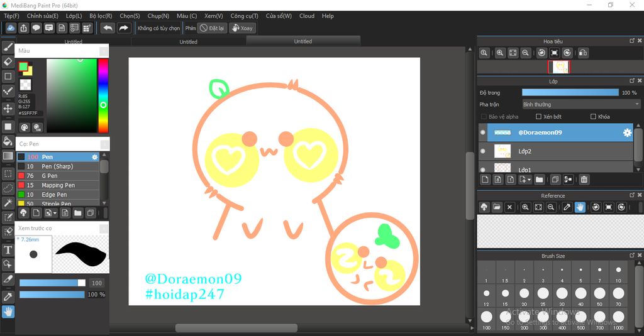Screen dimensions: 644x336
Task: Open the Tệp(F) menu
Action: coord(11,16)
